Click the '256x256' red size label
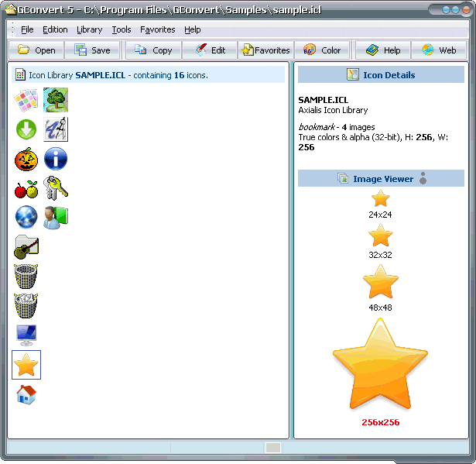 [x=380, y=422]
